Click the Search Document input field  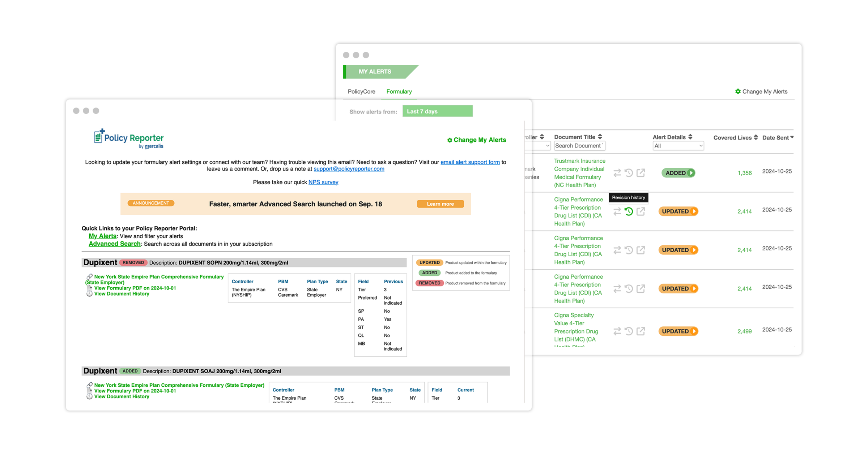tap(579, 146)
